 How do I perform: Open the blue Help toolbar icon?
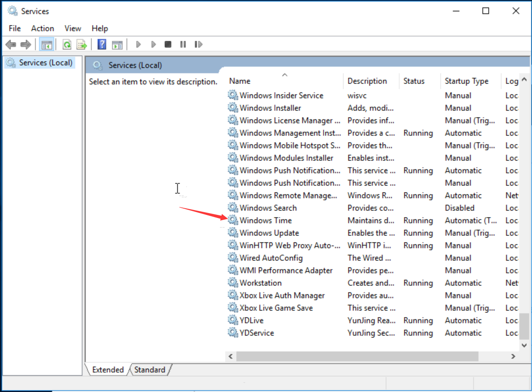click(x=102, y=44)
